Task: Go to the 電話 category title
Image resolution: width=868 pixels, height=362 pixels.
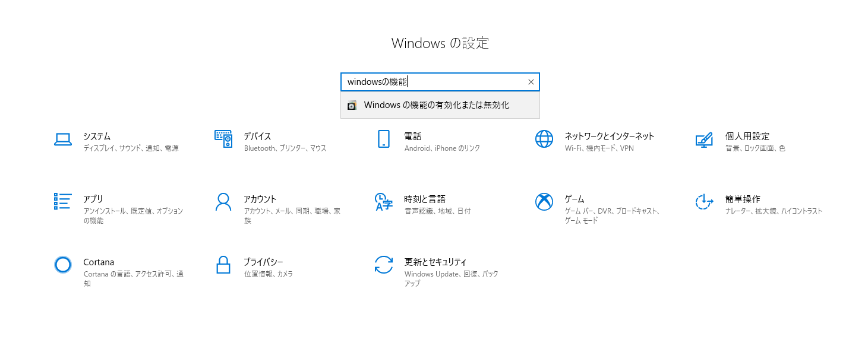Action: pyautogui.click(x=413, y=136)
